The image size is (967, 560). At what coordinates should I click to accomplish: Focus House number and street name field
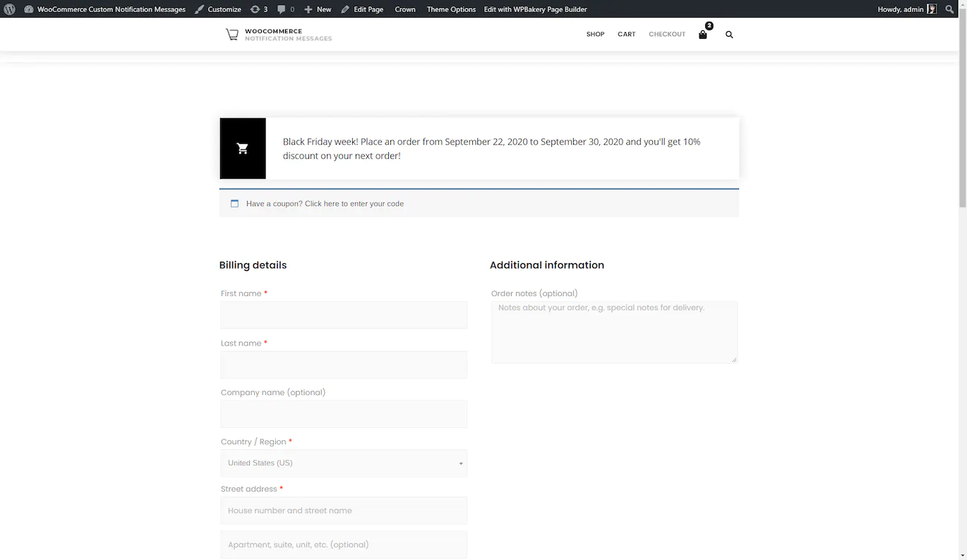coord(344,511)
